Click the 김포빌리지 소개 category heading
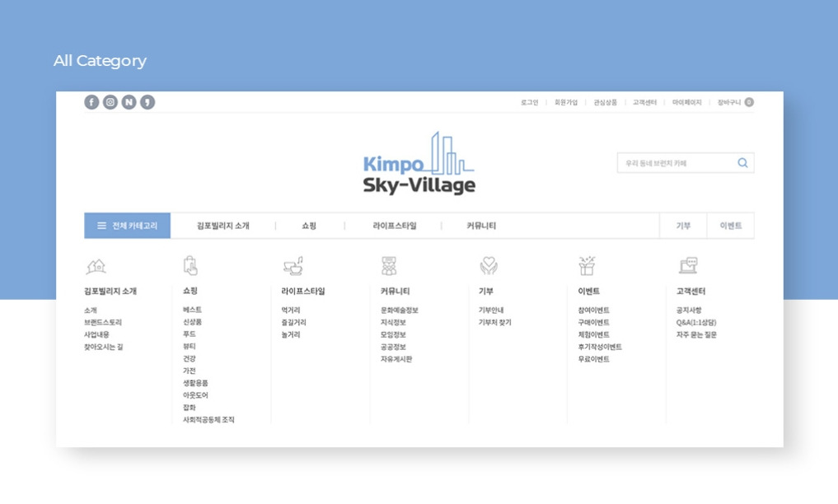The image size is (838, 504). point(110,291)
